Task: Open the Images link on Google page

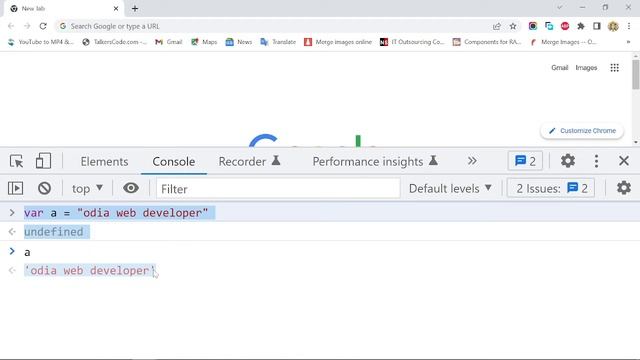Action: 586,68
